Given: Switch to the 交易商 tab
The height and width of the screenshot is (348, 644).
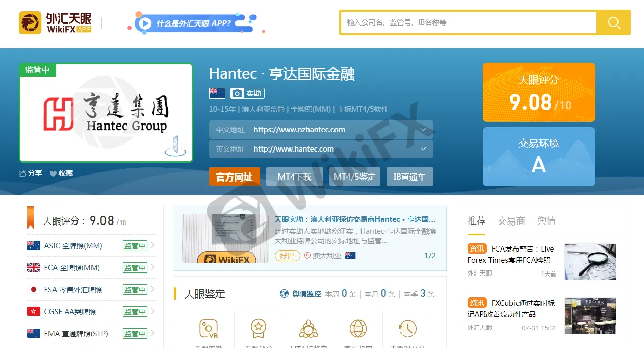Looking at the screenshot, I should (x=511, y=221).
